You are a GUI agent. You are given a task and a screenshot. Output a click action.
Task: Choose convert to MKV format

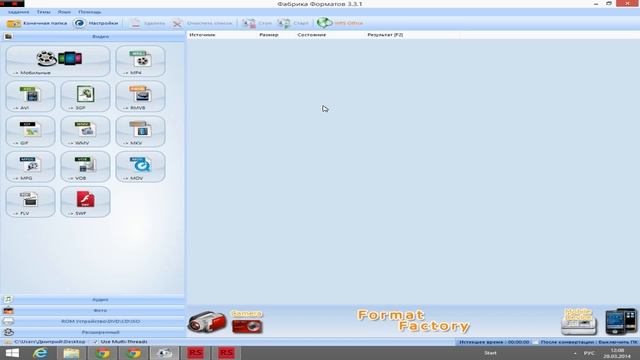(140, 131)
